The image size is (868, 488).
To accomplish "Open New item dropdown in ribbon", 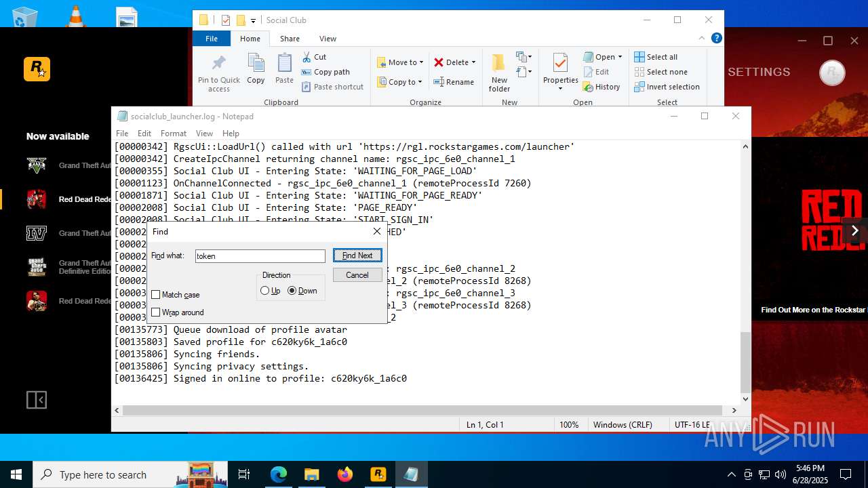I will coord(524,57).
